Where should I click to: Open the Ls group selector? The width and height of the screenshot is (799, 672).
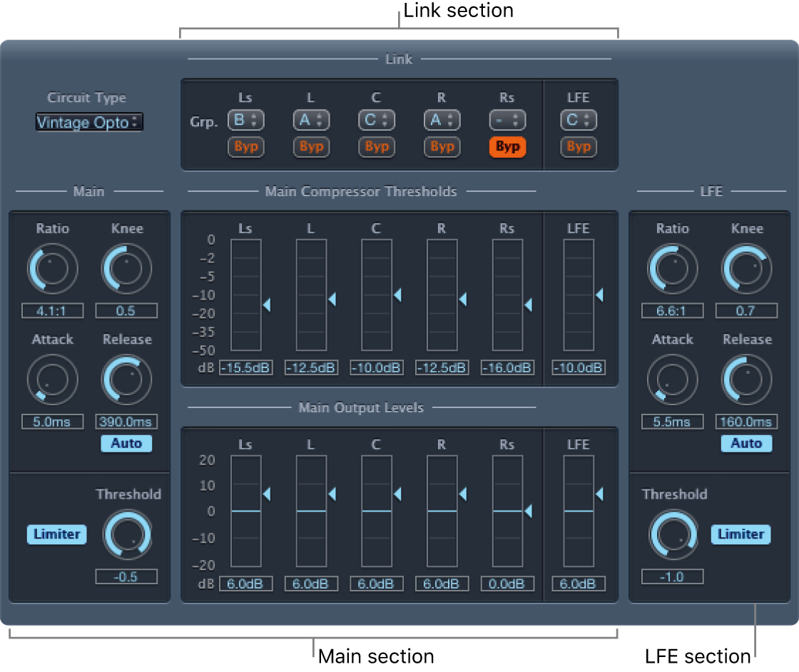246,119
